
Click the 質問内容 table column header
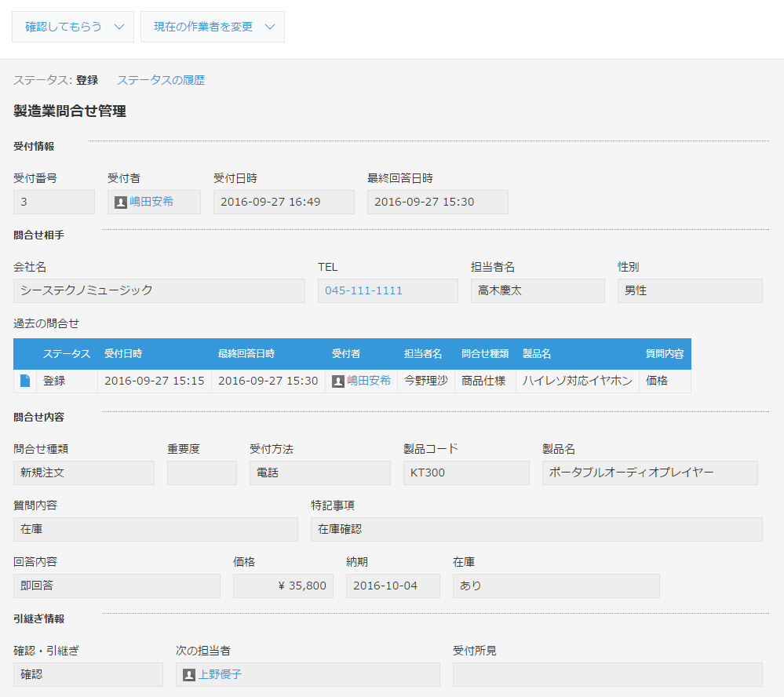(665, 354)
